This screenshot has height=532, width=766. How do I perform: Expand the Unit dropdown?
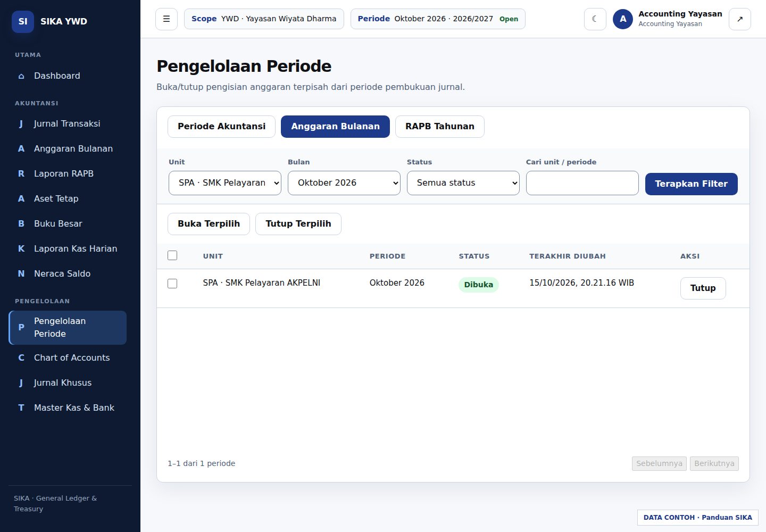[x=225, y=183]
